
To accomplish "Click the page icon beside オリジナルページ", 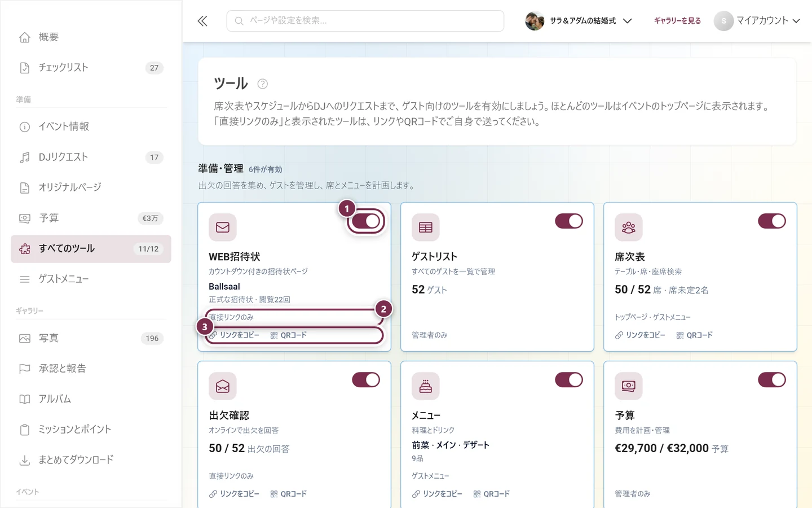I will pos(25,187).
